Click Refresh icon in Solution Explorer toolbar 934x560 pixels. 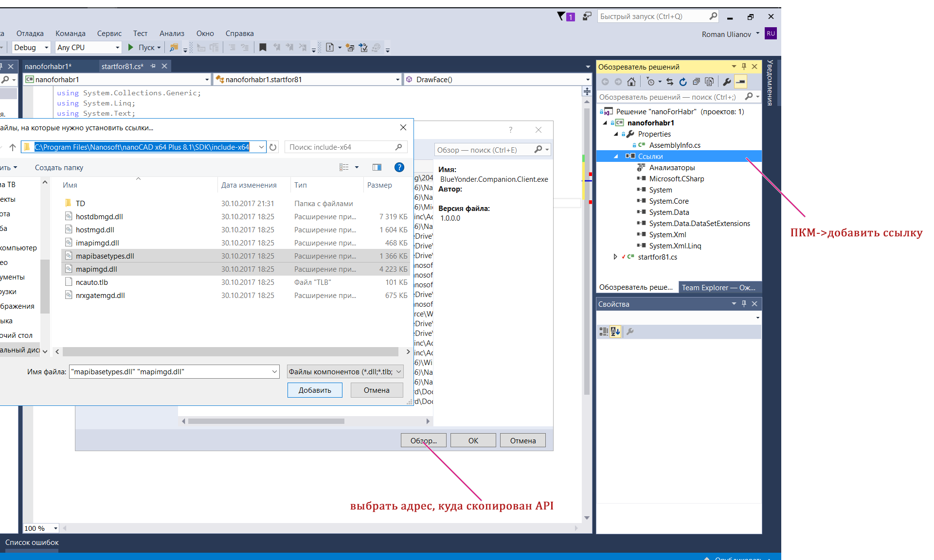(683, 82)
